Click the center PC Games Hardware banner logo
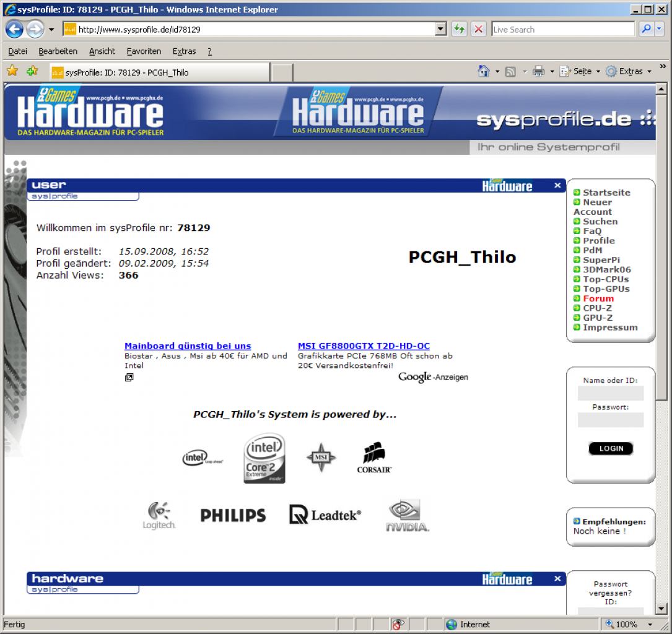Screen dimensions: 672x634 coord(358,111)
